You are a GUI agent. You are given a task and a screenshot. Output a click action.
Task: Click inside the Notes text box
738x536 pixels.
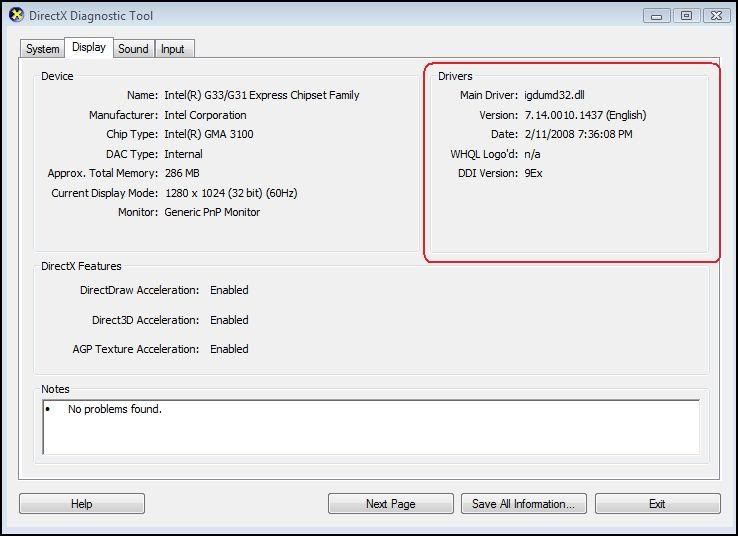(371, 427)
